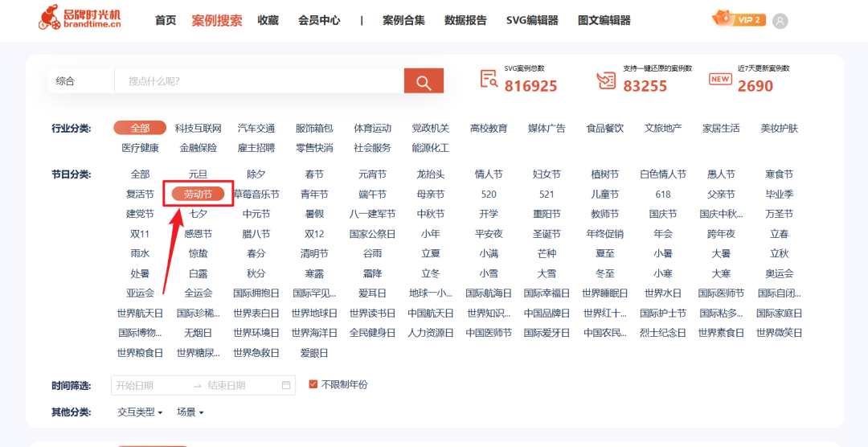Click the 开始日期 start date field
Image resolution: width=868 pixels, height=447 pixels.
(x=134, y=385)
